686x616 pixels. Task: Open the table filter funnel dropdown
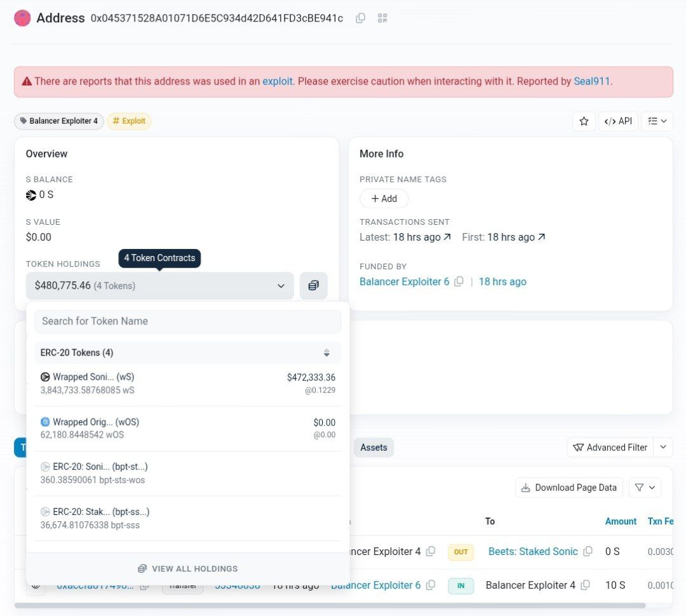pyautogui.click(x=645, y=488)
